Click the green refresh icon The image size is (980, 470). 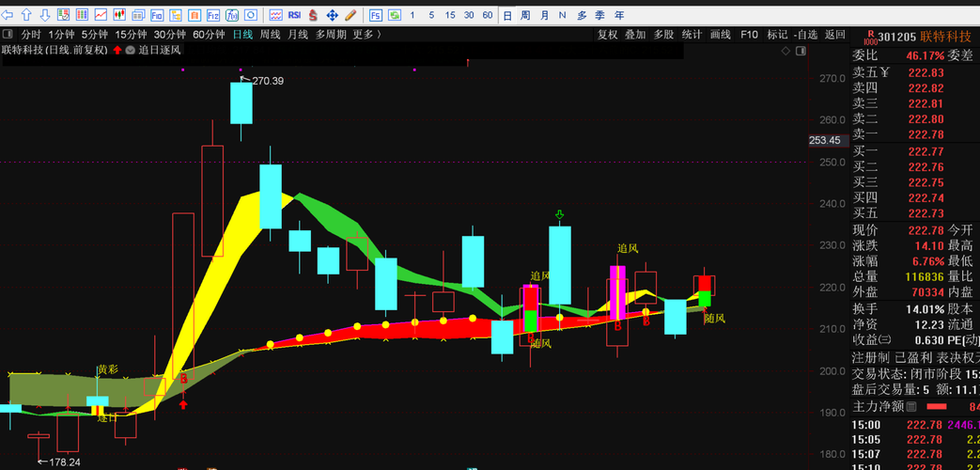(394, 14)
